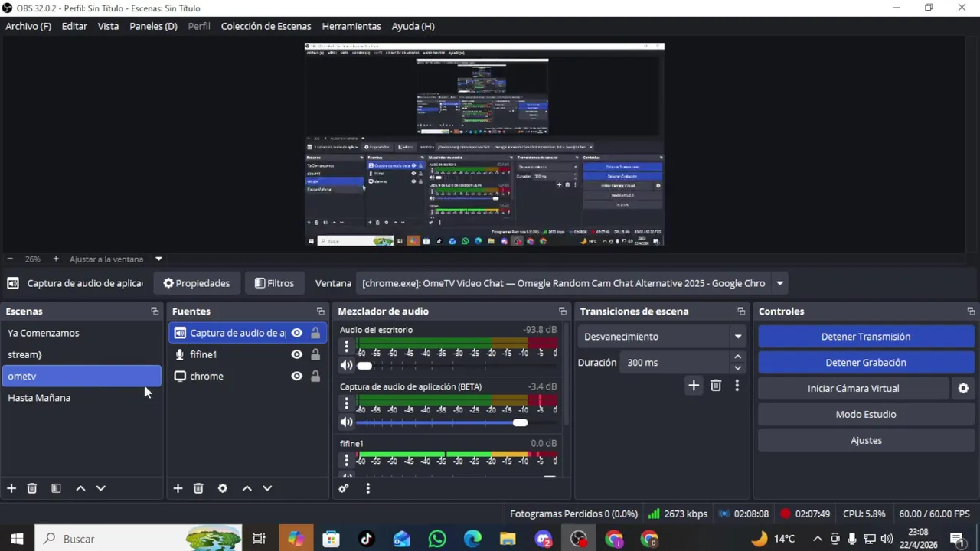Open File Explorer from taskbar
The width and height of the screenshot is (980, 551).
(508, 539)
